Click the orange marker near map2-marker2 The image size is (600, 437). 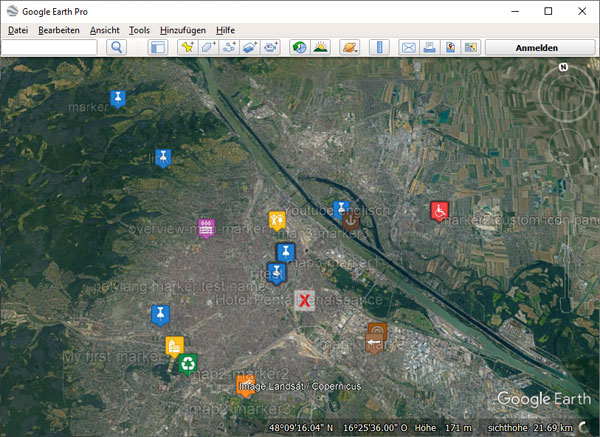pyautogui.click(x=245, y=386)
